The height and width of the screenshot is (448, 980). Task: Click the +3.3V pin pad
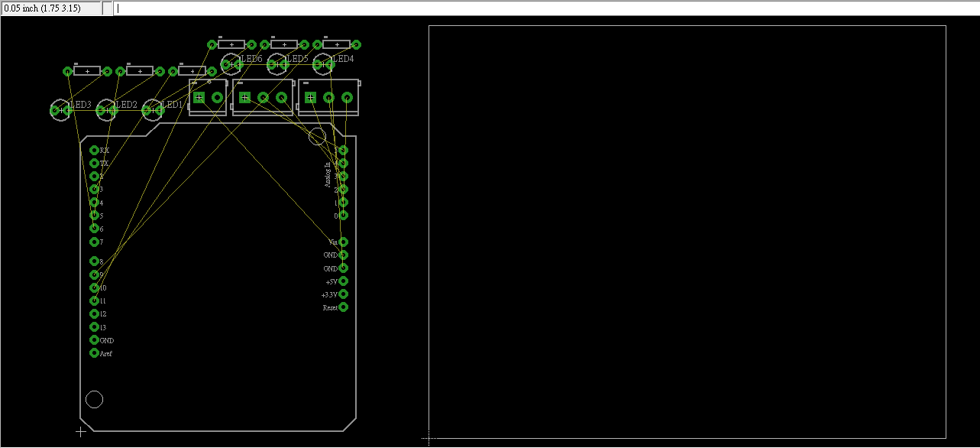coord(343,294)
